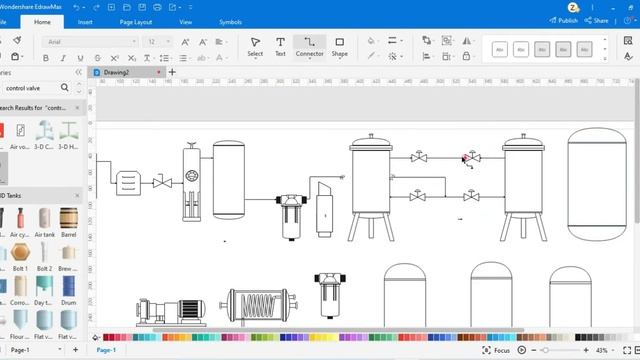Click the Undo arrow
The height and width of the screenshot is (360, 640).
77,7
